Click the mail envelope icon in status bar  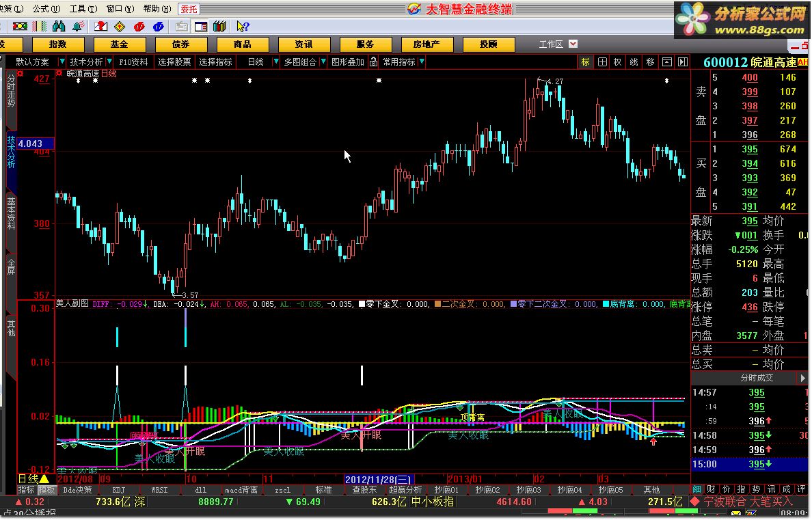click(736, 514)
